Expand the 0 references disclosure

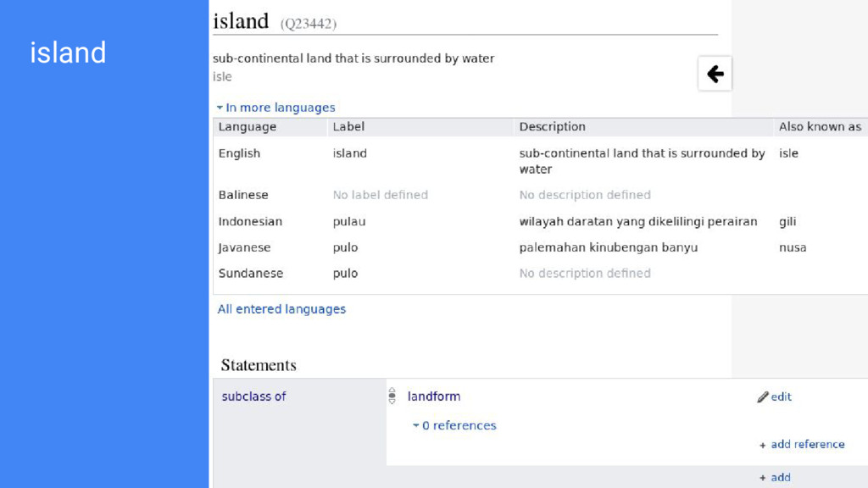click(454, 425)
